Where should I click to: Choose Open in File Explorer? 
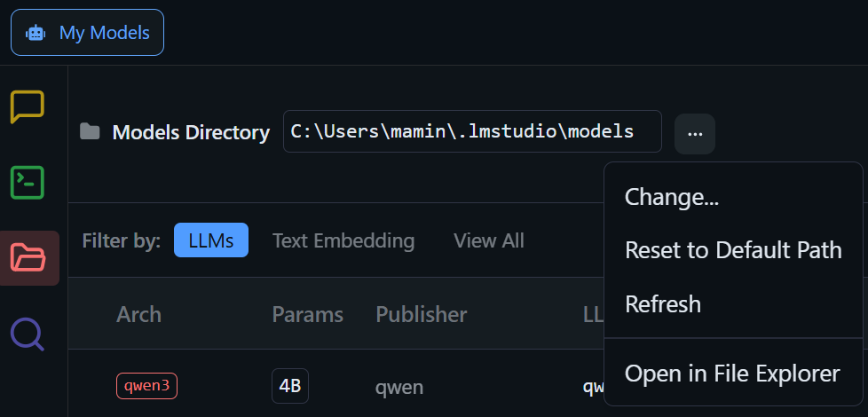[x=732, y=374]
